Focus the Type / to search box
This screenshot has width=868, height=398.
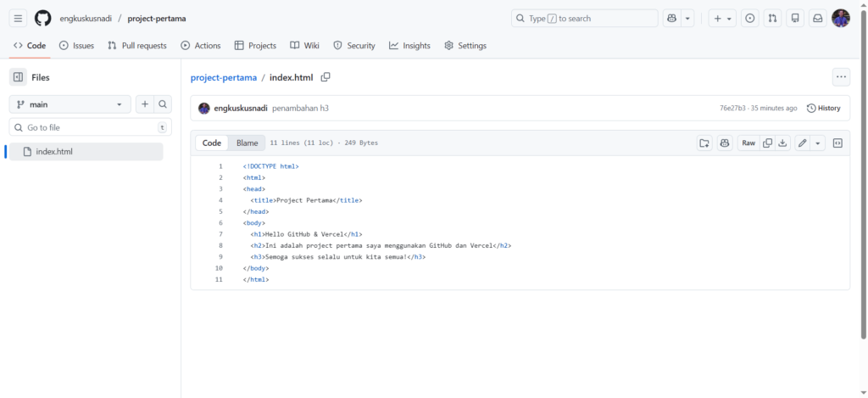coord(585,19)
